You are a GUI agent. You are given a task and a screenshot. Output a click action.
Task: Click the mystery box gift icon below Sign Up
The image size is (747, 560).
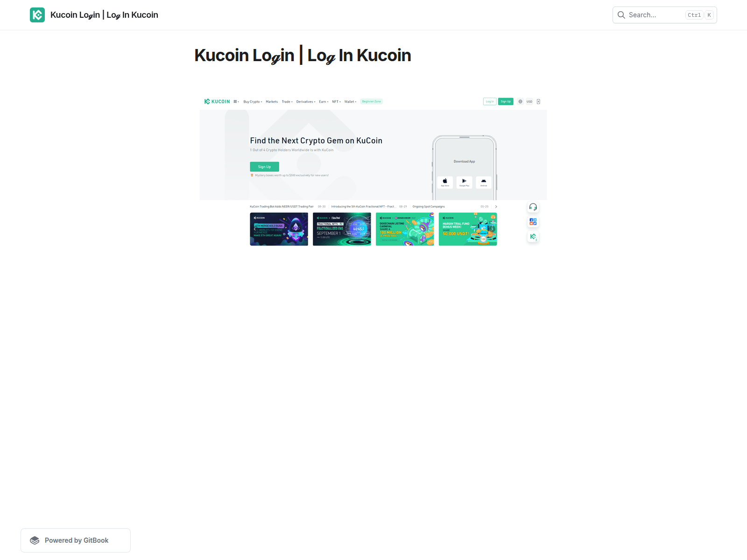[252, 175]
